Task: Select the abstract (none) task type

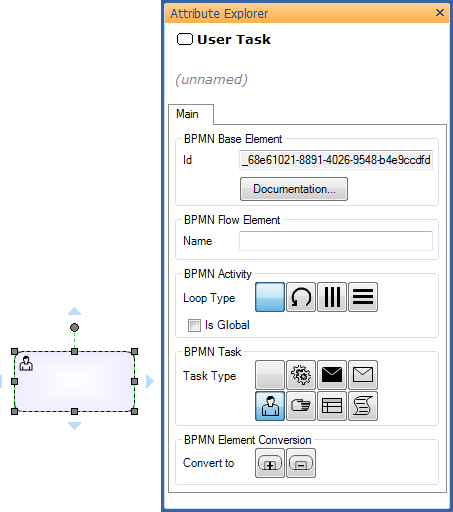Action: (270, 375)
